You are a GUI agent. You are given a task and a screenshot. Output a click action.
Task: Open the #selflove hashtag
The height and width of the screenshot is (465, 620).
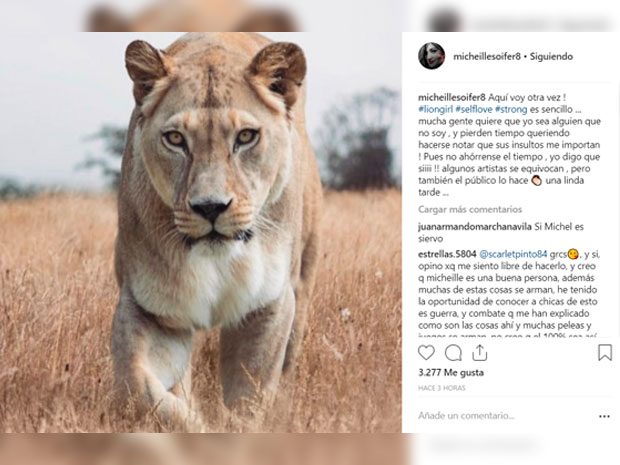(474, 109)
